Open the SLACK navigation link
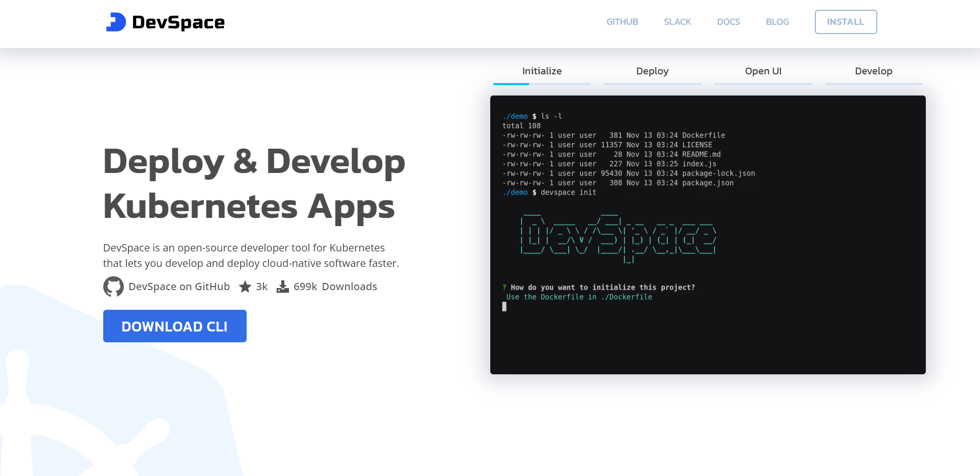 click(677, 22)
